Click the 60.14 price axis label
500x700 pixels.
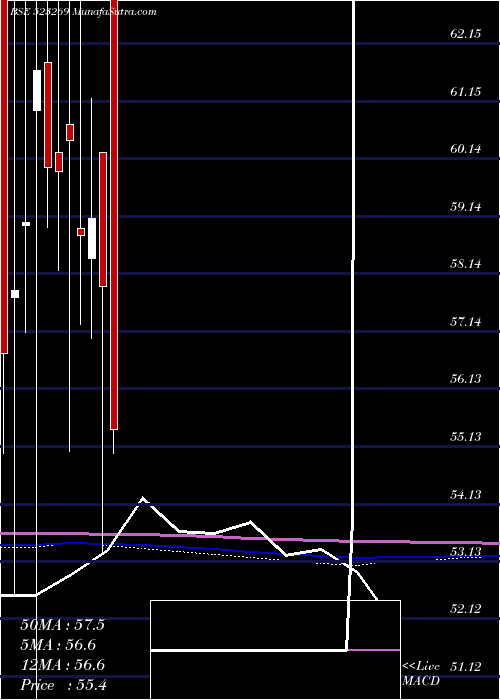click(x=466, y=149)
